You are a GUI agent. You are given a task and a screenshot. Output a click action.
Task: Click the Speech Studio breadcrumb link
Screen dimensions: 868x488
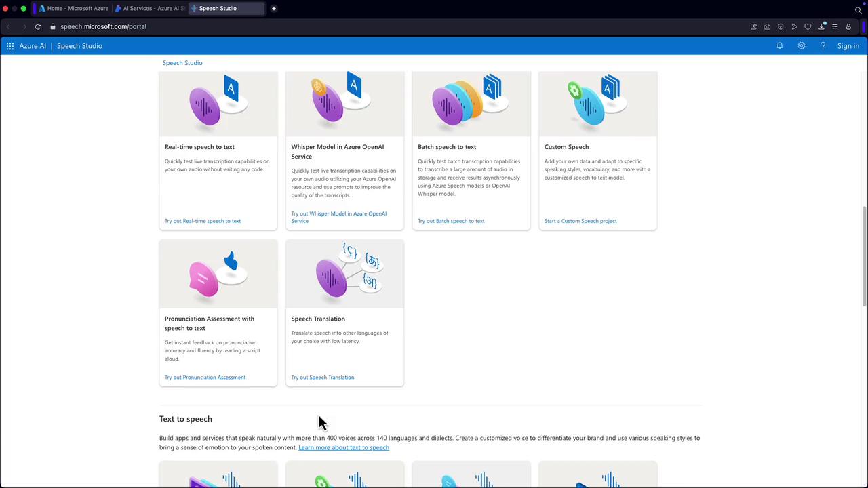pyautogui.click(x=182, y=63)
